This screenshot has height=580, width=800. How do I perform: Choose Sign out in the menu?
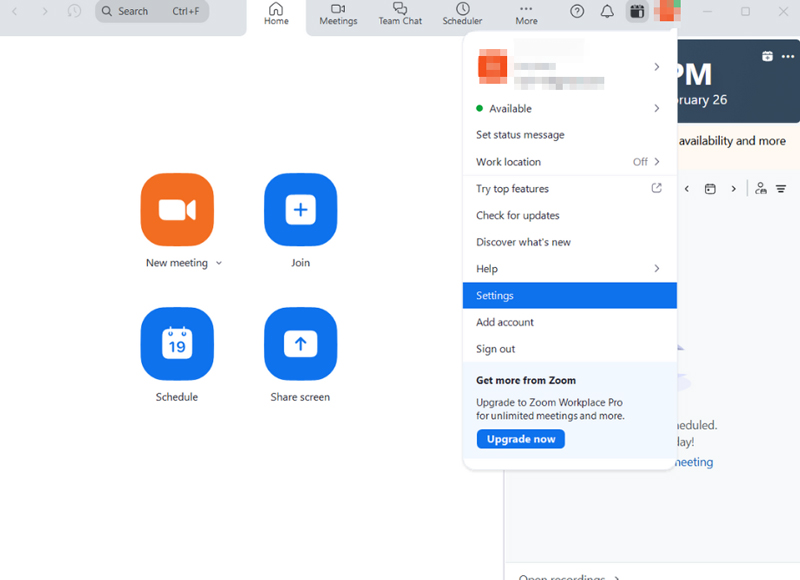pos(496,349)
